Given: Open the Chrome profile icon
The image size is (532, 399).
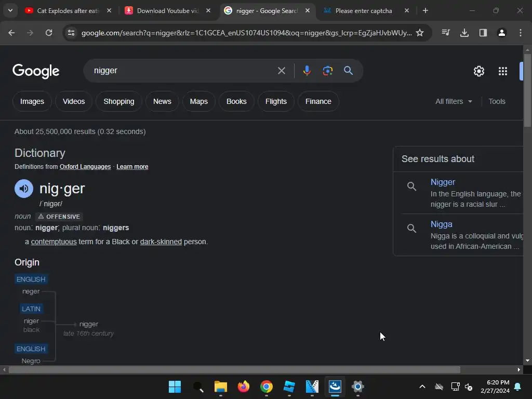Looking at the screenshot, I should click(x=502, y=33).
